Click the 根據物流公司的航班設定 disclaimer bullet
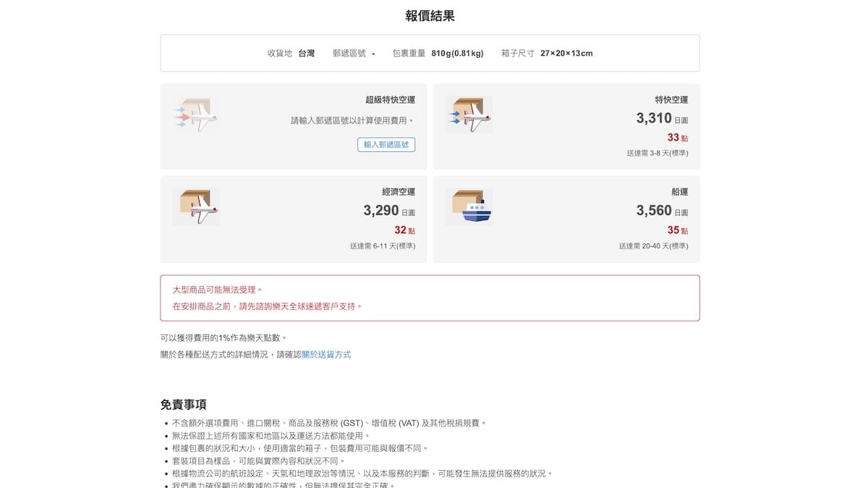This screenshot has width=868, height=488. click(x=362, y=474)
